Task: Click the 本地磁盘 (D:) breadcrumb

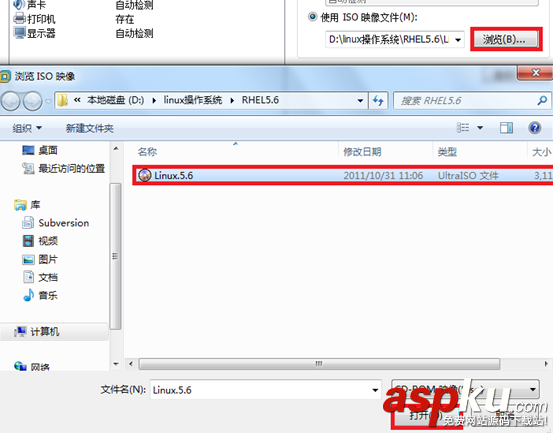Action: coord(115,100)
